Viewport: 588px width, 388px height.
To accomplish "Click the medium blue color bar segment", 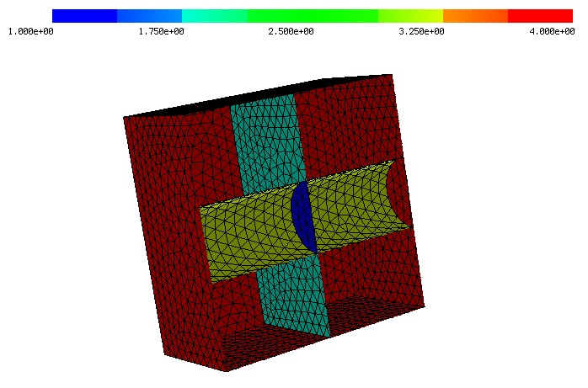I will coord(149,16).
